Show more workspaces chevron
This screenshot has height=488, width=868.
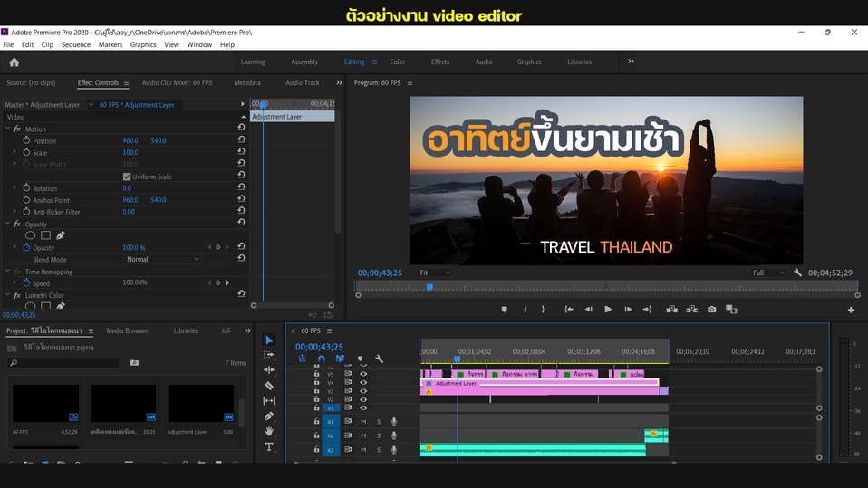click(x=632, y=62)
